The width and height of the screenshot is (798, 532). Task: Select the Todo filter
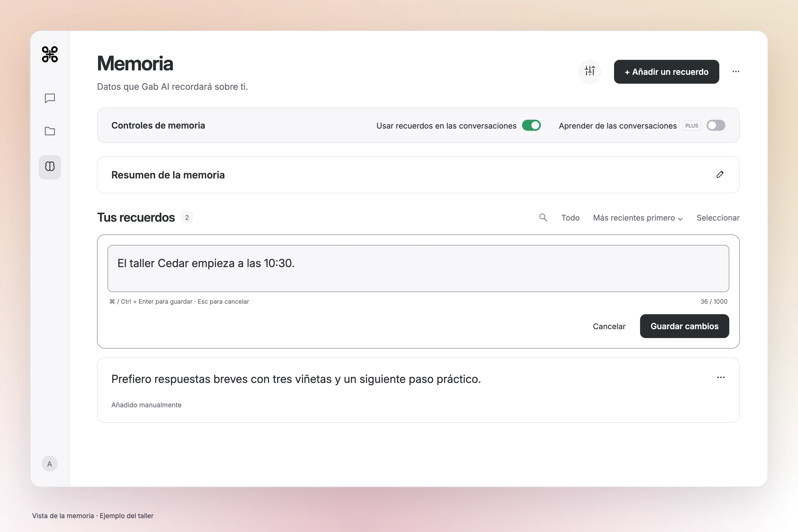point(570,218)
